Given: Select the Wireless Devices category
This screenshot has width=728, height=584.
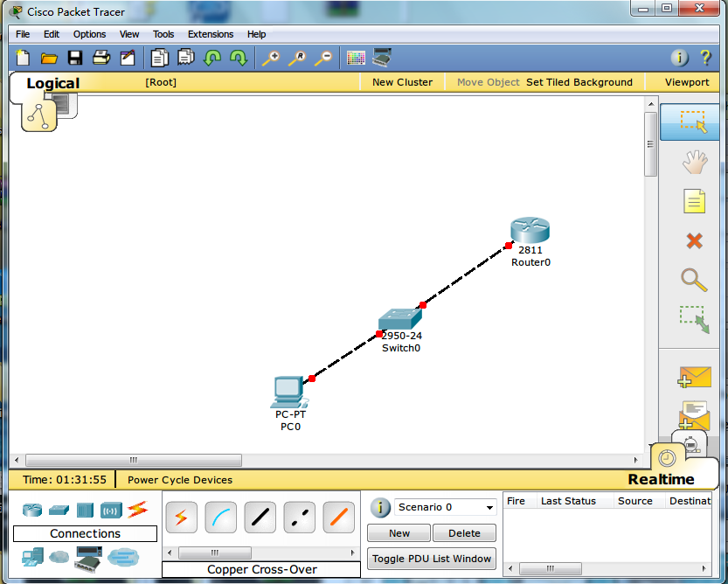Looking at the screenshot, I should [x=111, y=511].
